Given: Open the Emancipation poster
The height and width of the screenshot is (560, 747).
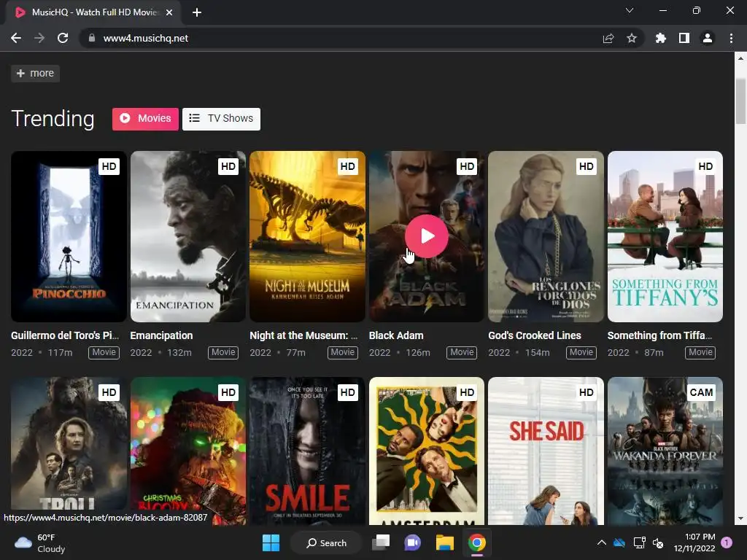Looking at the screenshot, I should pos(188,237).
